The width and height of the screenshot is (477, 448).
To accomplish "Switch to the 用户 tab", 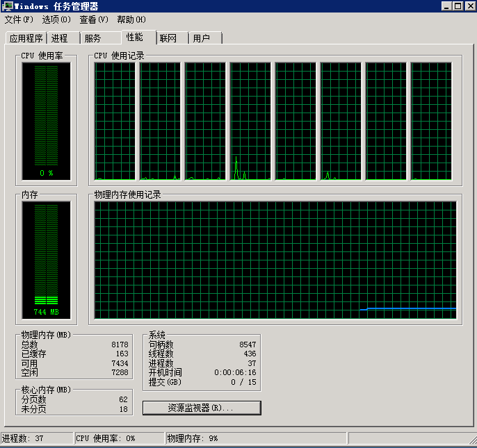I will tap(205, 38).
